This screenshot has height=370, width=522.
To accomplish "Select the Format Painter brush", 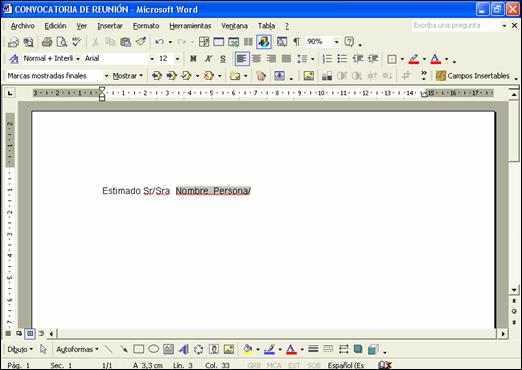I will [x=141, y=42].
